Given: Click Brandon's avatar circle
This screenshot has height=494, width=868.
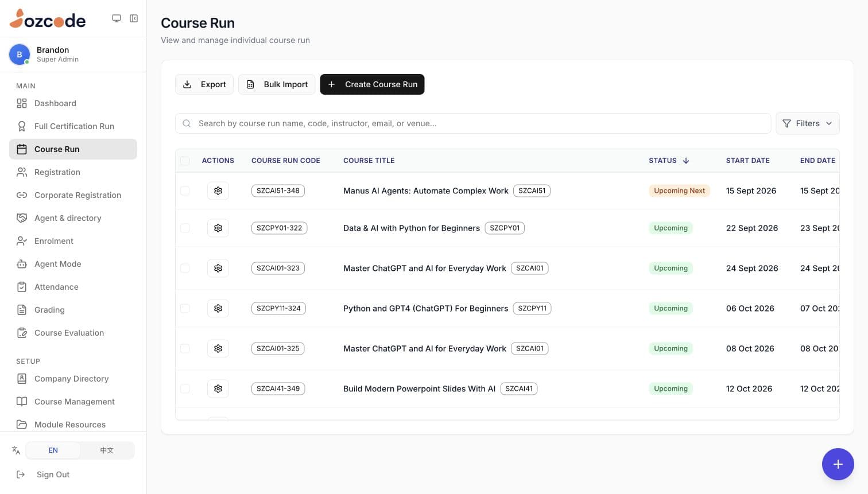Looking at the screenshot, I should pyautogui.click(x=20, y=55).
